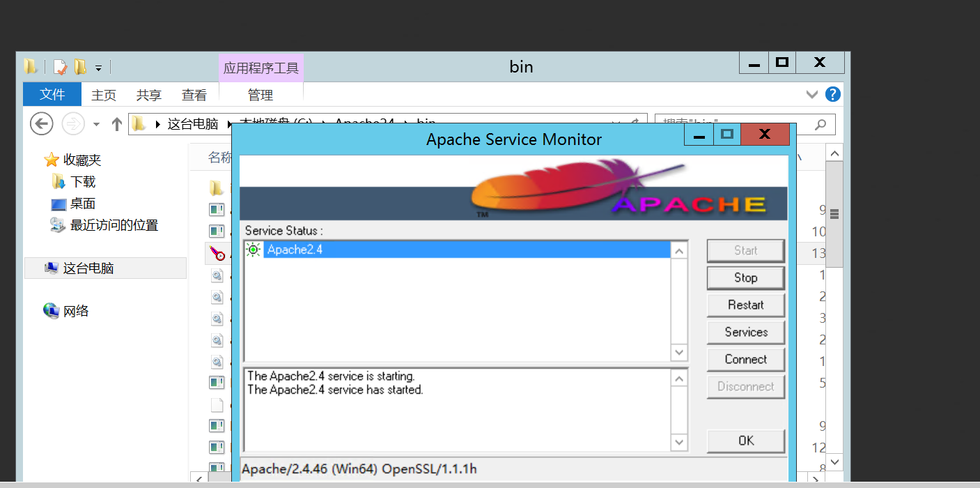Click log box scrollbar up arrow
The height and width of the screenshot is (488, 980).
(x=680, y=379)
